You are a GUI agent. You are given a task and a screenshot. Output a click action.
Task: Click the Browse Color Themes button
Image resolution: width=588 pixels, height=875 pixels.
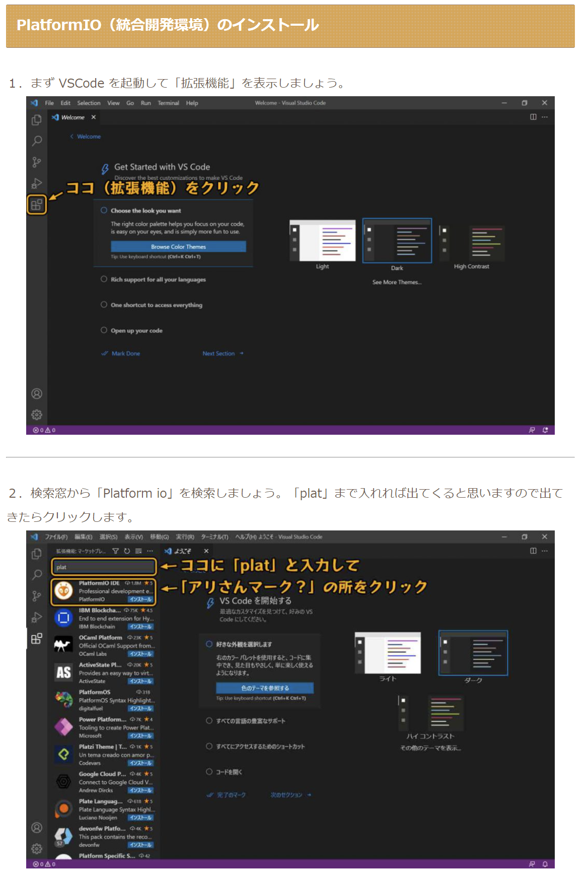[179, 247]
